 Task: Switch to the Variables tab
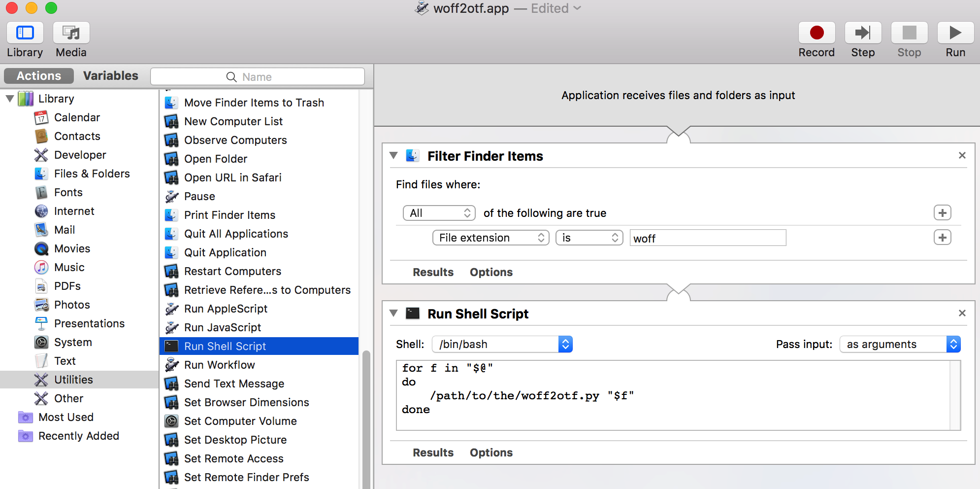click(x=111, y=76)
